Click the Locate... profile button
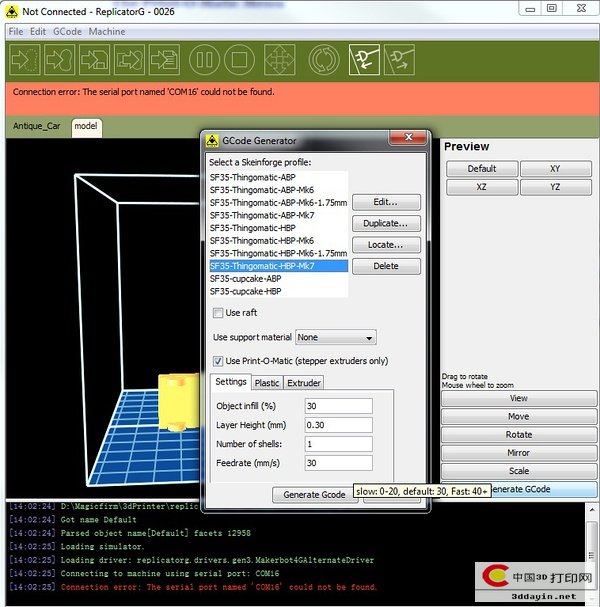 click(x=386, y=245)
